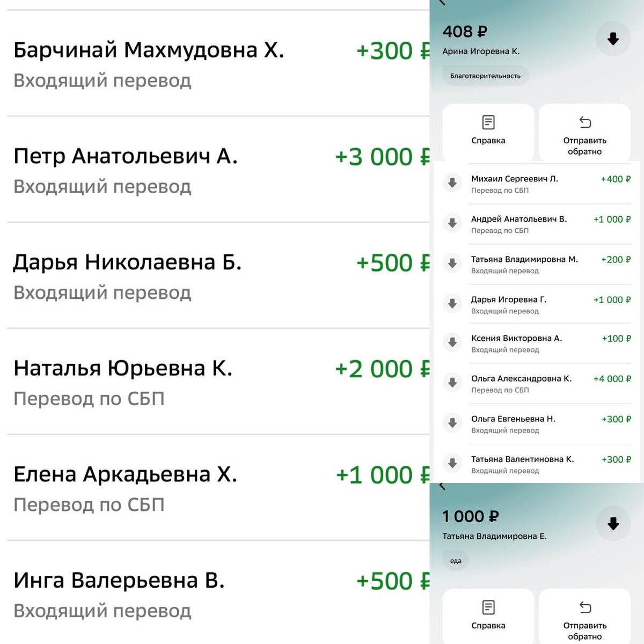Open the Ольга Евгеньевна Н. +300 ₽ transfer
The image size is (644, 644).
[x=531, y=424]
